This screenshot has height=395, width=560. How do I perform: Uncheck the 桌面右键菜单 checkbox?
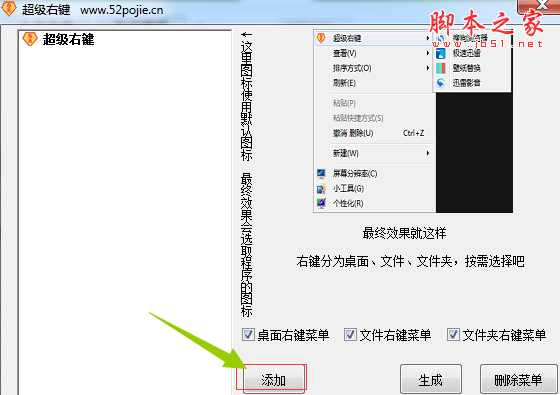click(x=248, y=335)
